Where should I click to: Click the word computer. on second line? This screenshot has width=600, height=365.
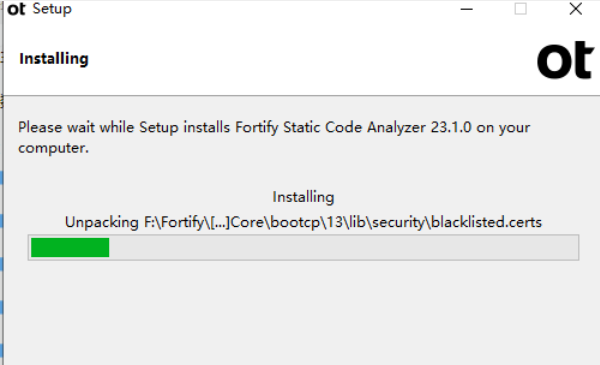54,148
